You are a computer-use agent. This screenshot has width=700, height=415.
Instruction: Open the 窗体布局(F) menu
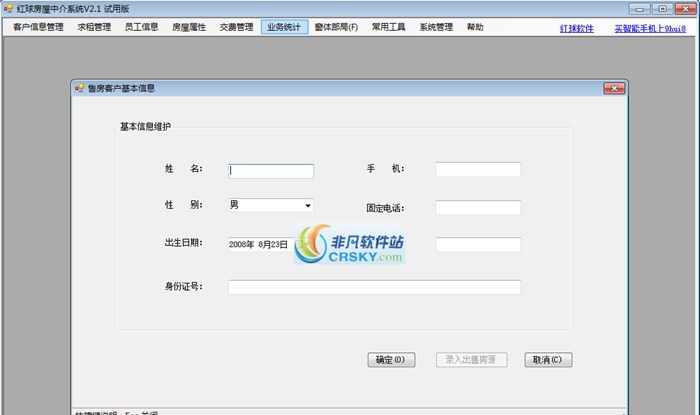336,27
